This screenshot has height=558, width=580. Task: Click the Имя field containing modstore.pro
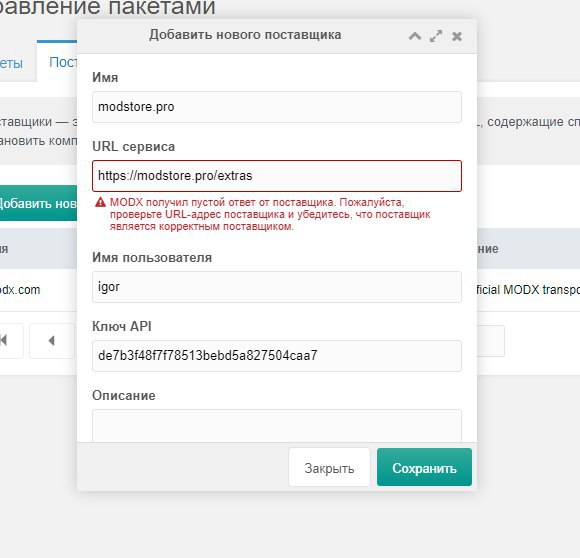[277, 107]
